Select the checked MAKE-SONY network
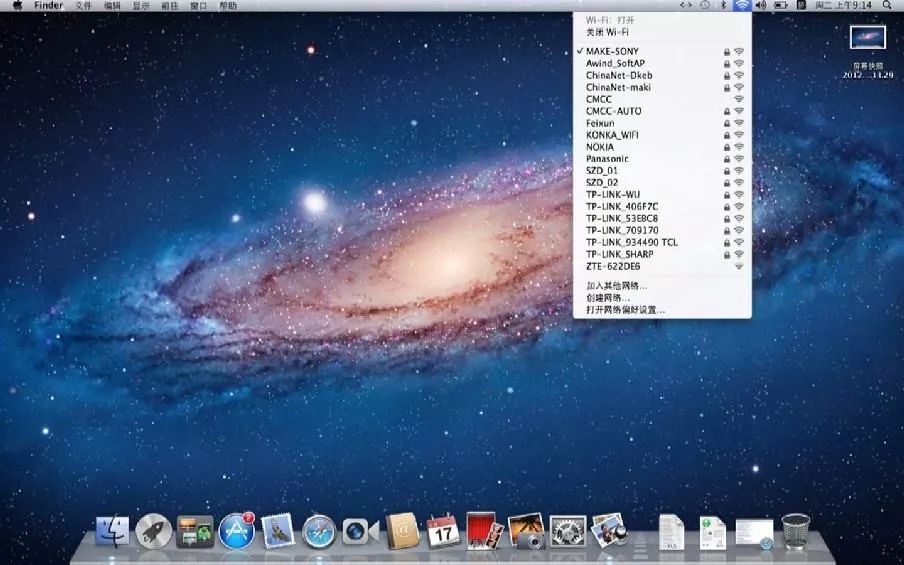This screenshot has width=904, height=565. click(x=612, y=51)
